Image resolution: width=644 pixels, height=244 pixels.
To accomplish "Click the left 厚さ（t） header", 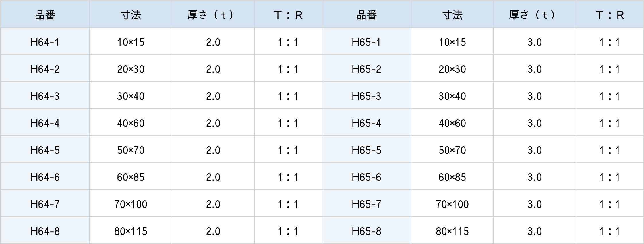I will (213, 15).
